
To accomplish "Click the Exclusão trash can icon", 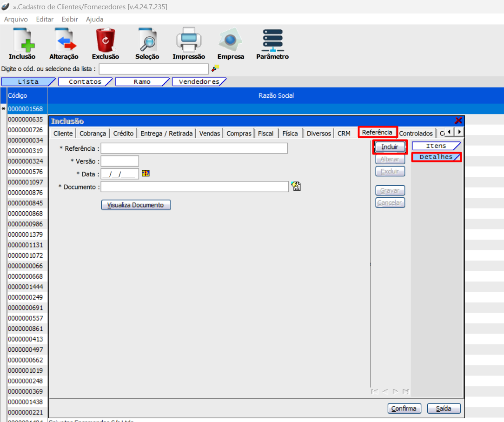I will 106,40.
